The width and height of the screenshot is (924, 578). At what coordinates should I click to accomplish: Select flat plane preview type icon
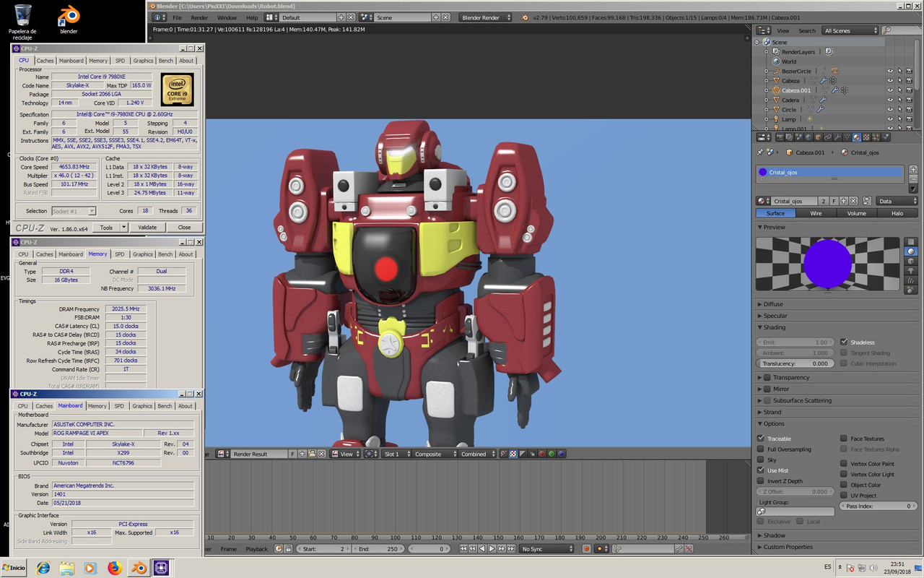click(911, 242)
